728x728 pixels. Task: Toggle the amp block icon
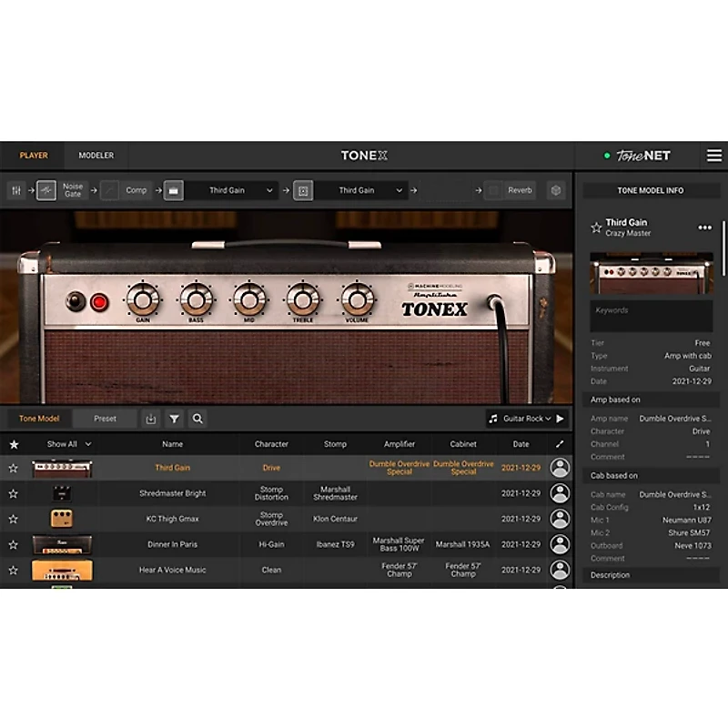coord(173,190)
